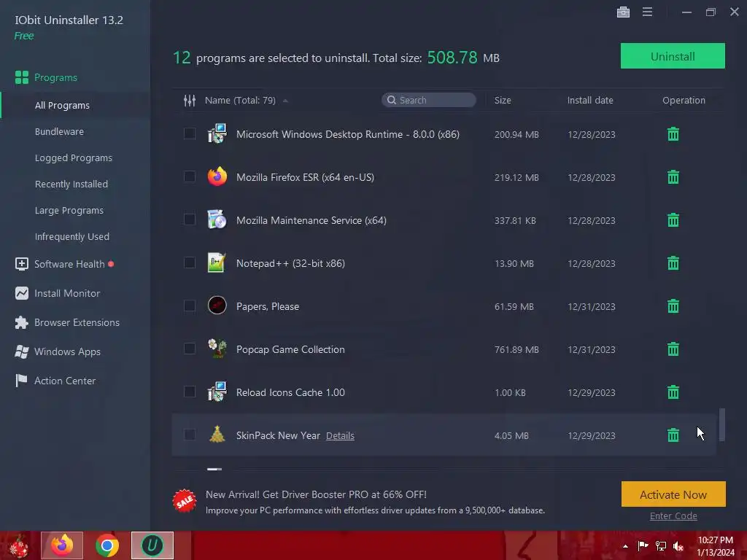Click the Mozilla Firefox program icon
Screen dimensions: 747x560
point(217,176)
